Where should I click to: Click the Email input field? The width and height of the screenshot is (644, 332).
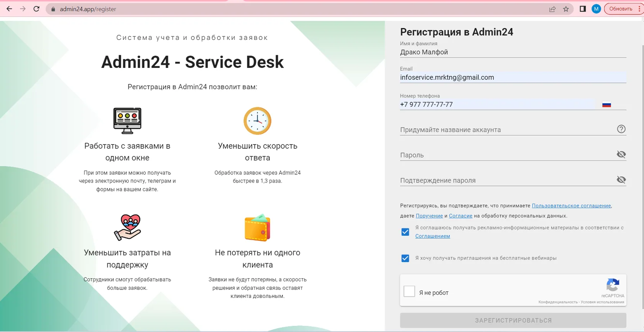pos(513,77)
